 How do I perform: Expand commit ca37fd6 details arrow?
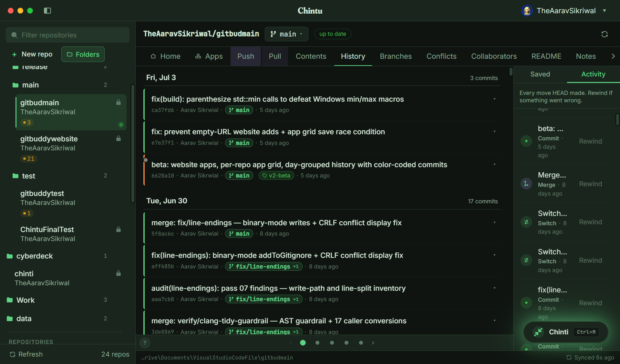494,99
